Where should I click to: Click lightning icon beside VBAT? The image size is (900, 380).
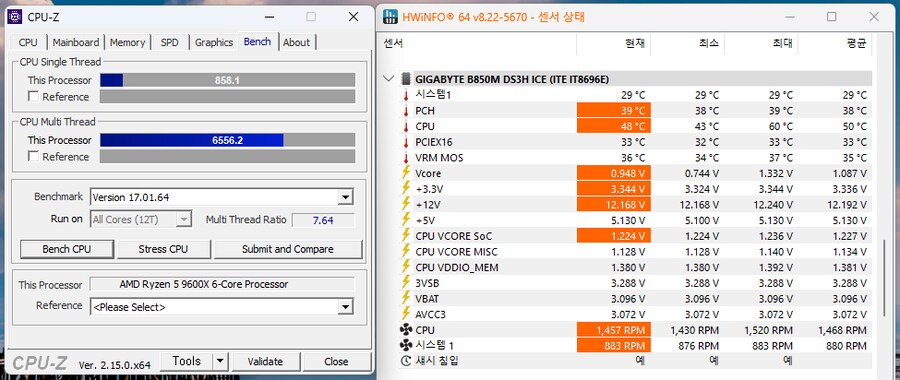[x=406, y=298]
